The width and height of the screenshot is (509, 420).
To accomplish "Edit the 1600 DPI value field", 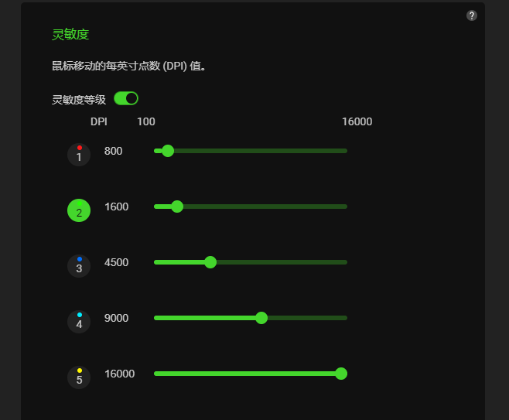I will coord(117,207).
